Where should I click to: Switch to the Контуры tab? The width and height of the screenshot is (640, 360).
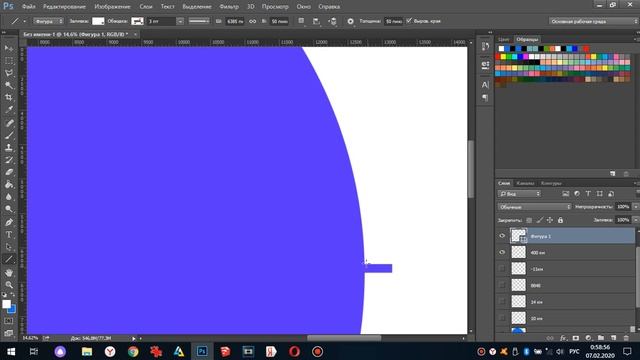click(551, 183)
